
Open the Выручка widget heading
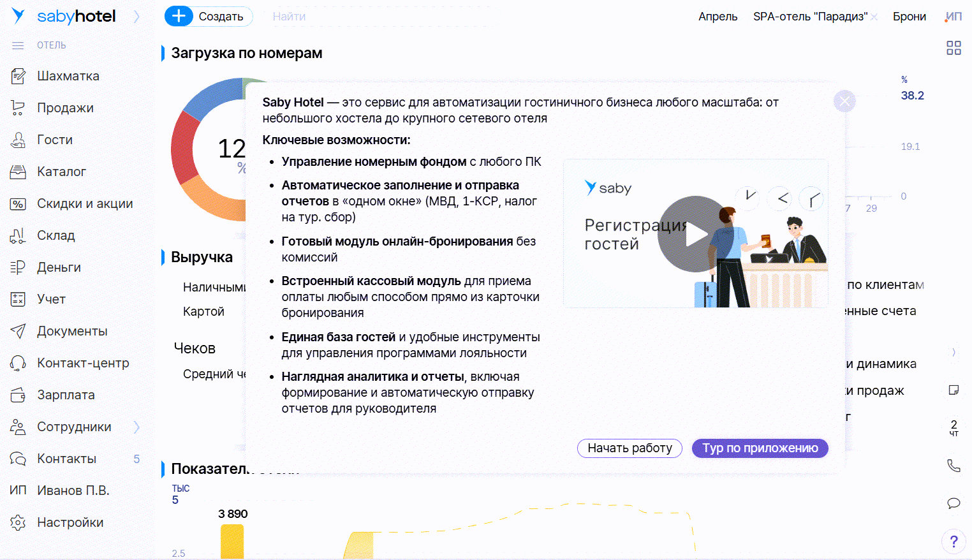click(202, 257)
